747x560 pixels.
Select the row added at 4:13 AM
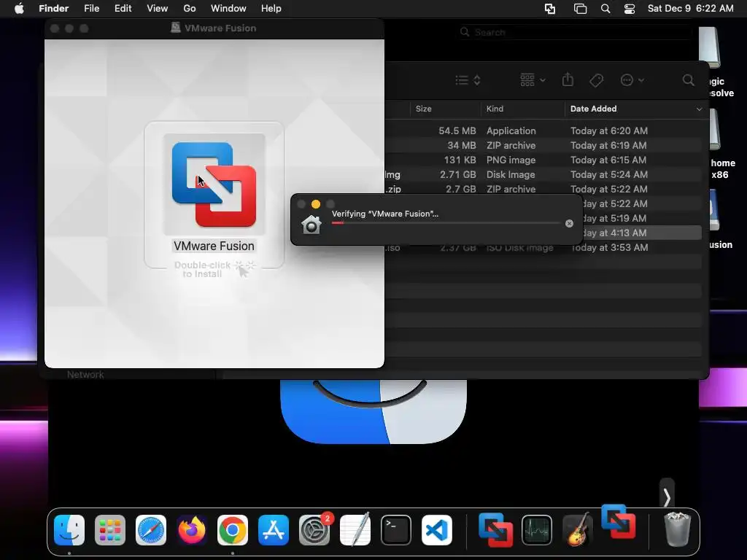(x=642, y=233)
